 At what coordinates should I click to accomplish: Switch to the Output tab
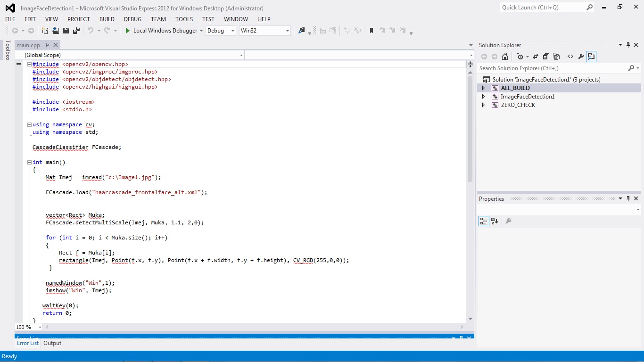pos(52,343)
